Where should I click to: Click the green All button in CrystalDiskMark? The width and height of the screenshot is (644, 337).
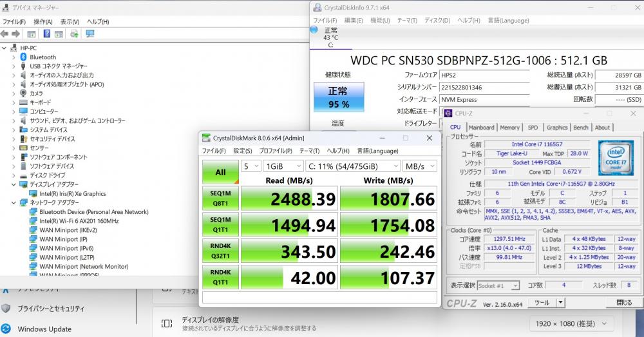click(x=220, y=172)
